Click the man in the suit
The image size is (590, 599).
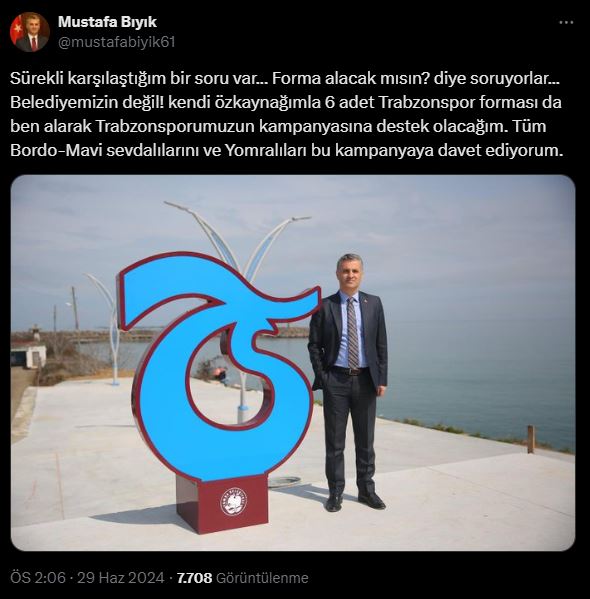point(348,382)
